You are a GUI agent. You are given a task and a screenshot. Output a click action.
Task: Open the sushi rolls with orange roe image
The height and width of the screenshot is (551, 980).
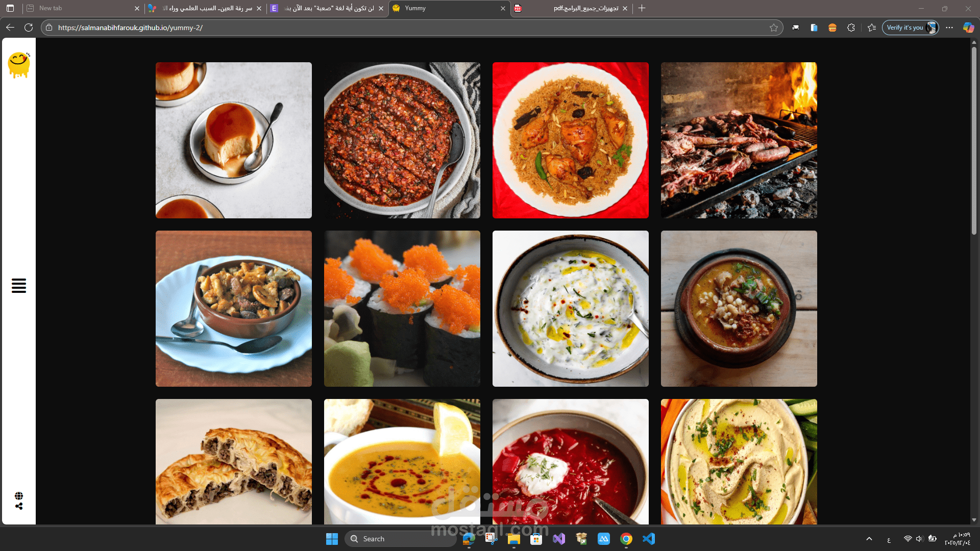[x=402, y=309]
